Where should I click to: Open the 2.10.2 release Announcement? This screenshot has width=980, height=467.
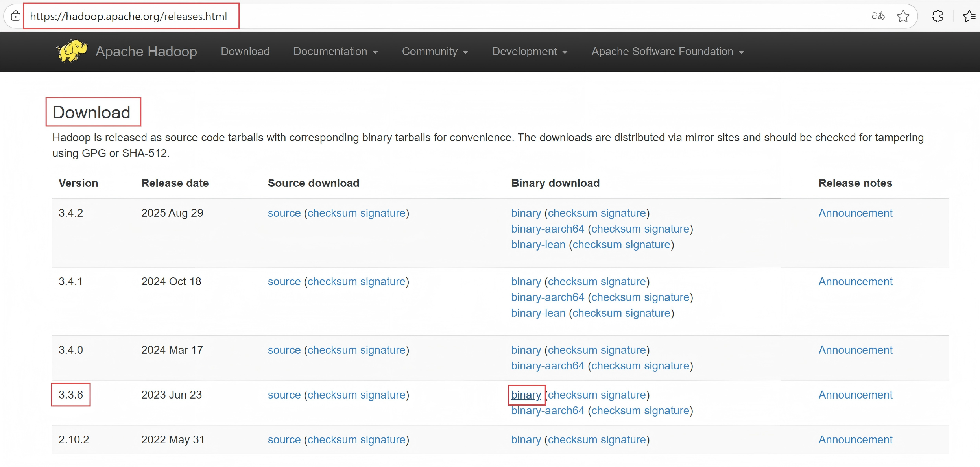855,439
